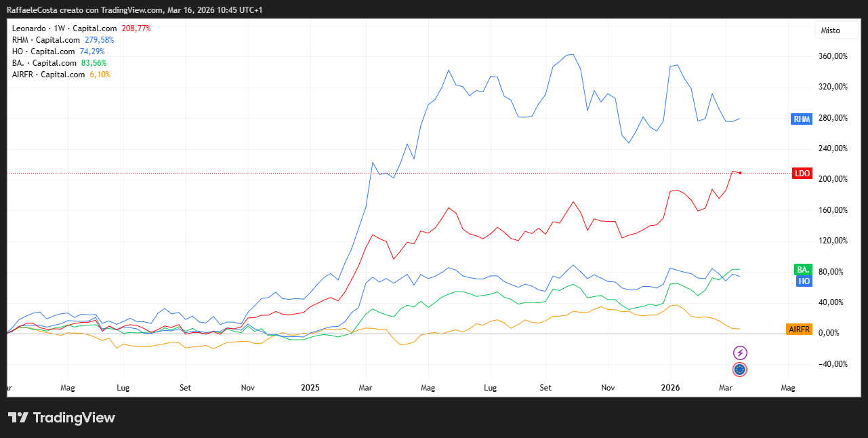Click the 2026 time axis label
The height and width of the screenshot is (438, 868).
670,389
